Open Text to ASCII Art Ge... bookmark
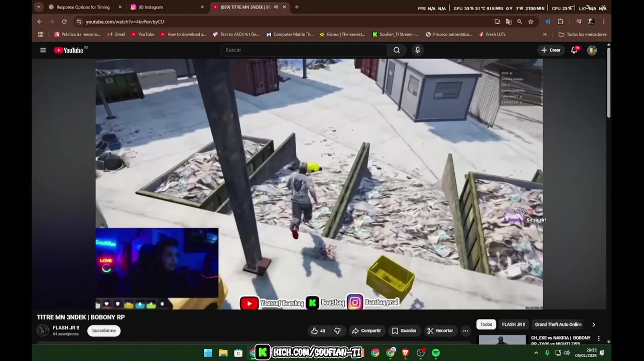644x361 pixels. pos(236,35)
